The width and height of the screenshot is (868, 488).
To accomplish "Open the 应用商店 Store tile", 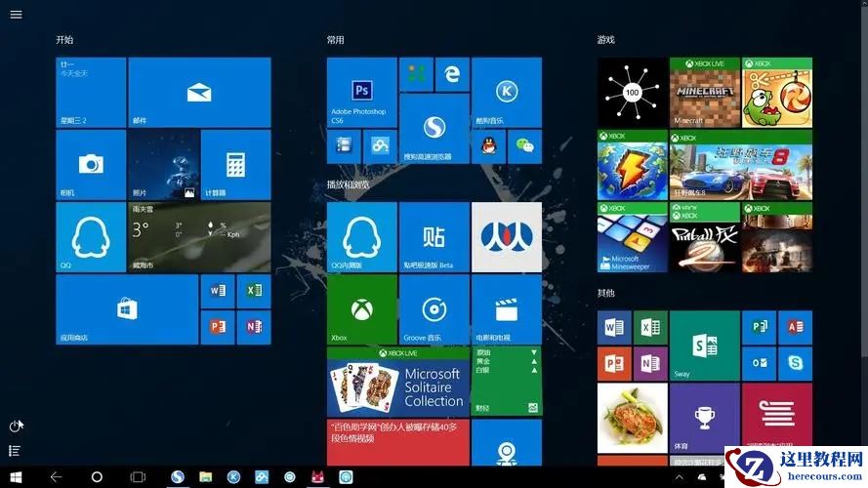I will (127, 309).
